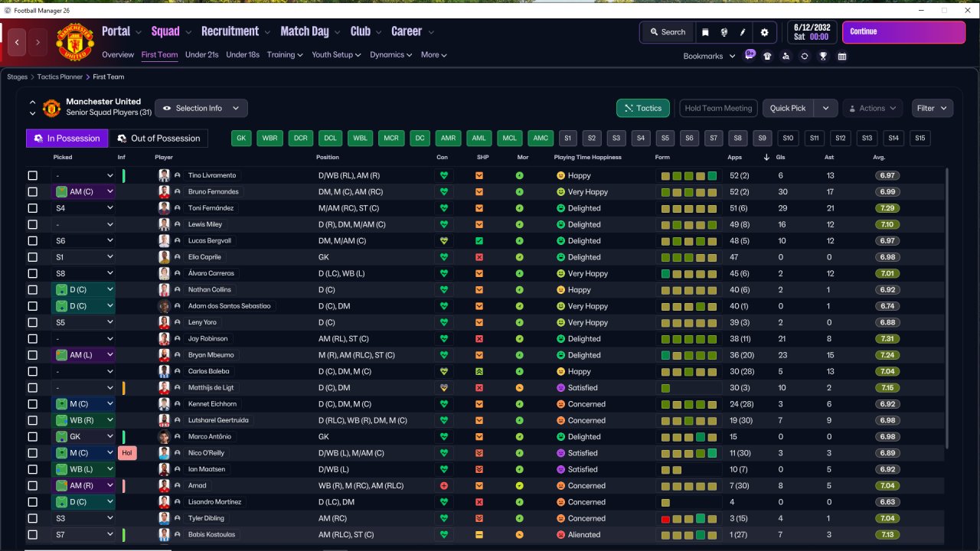Viewport: 980px width, 551px height.
Task: Click Amad's red injury condition icon
Action: point(443,486)
